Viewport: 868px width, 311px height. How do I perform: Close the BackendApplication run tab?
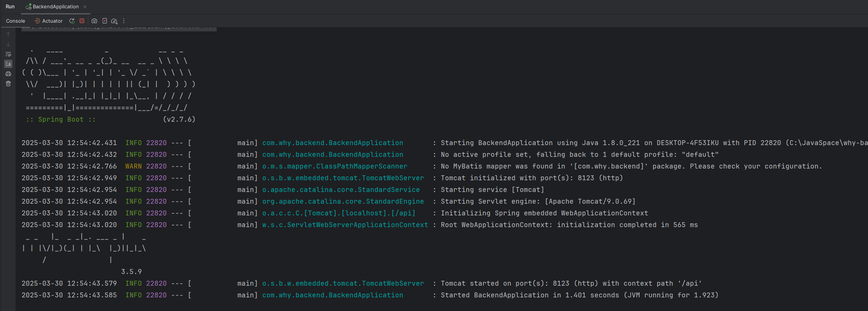(x=85, y=7)
